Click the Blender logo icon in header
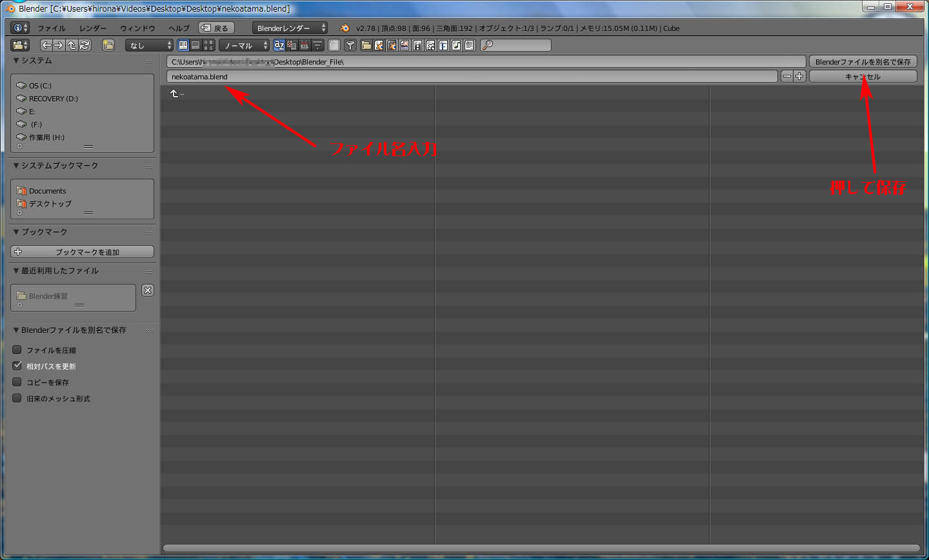 pos(345,28)
